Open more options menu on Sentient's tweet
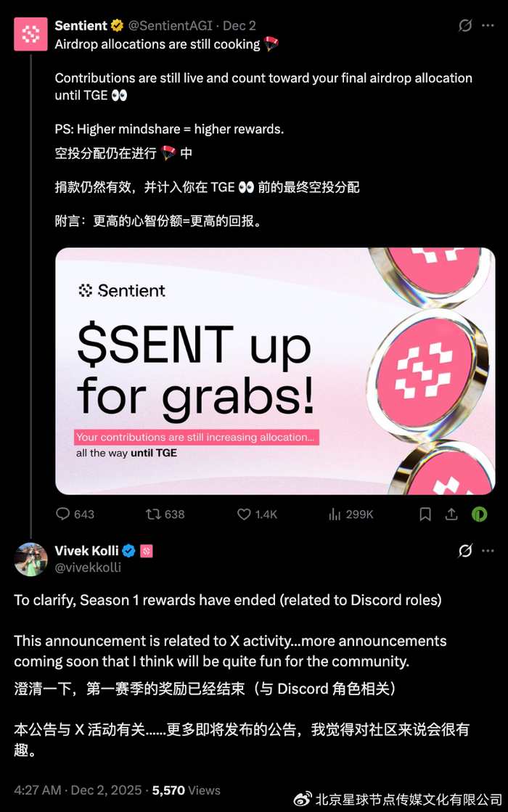This screenshot has width=508, height=812. (x=488, y=25)
